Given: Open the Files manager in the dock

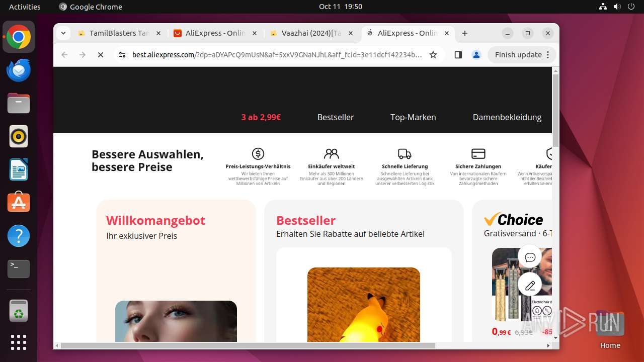Looking at the screenshot, I should click(x=19, y=104).
